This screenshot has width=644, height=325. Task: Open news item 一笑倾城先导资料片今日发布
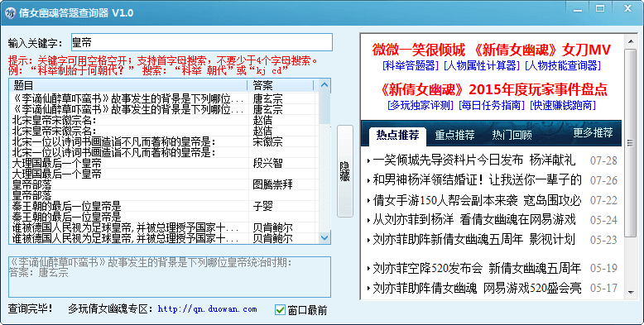474,160
